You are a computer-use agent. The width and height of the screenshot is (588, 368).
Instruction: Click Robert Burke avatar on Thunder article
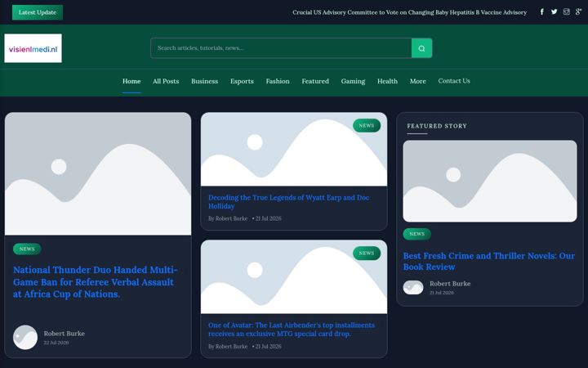click(x=25, y=337)
